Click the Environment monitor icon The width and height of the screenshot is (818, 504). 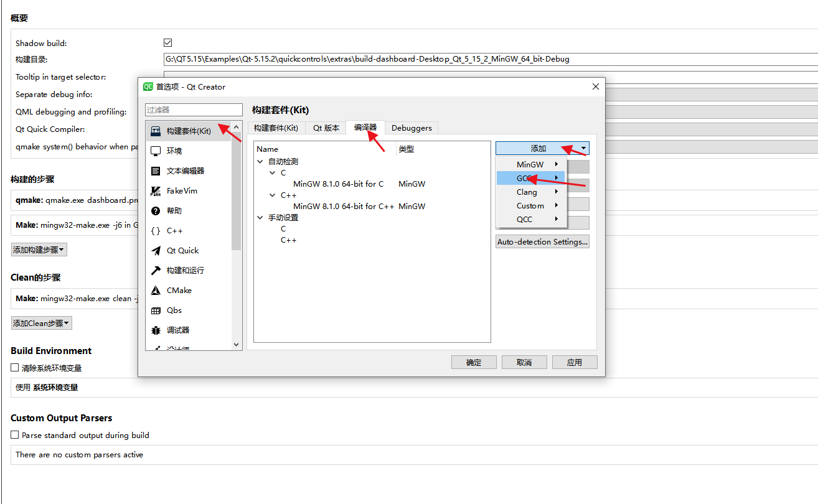pos(156,151)
